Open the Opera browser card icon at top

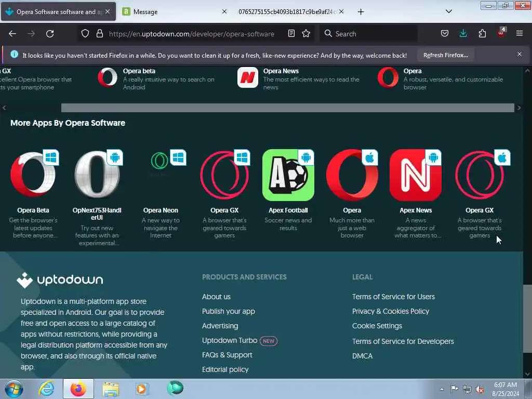coord(388,78)
